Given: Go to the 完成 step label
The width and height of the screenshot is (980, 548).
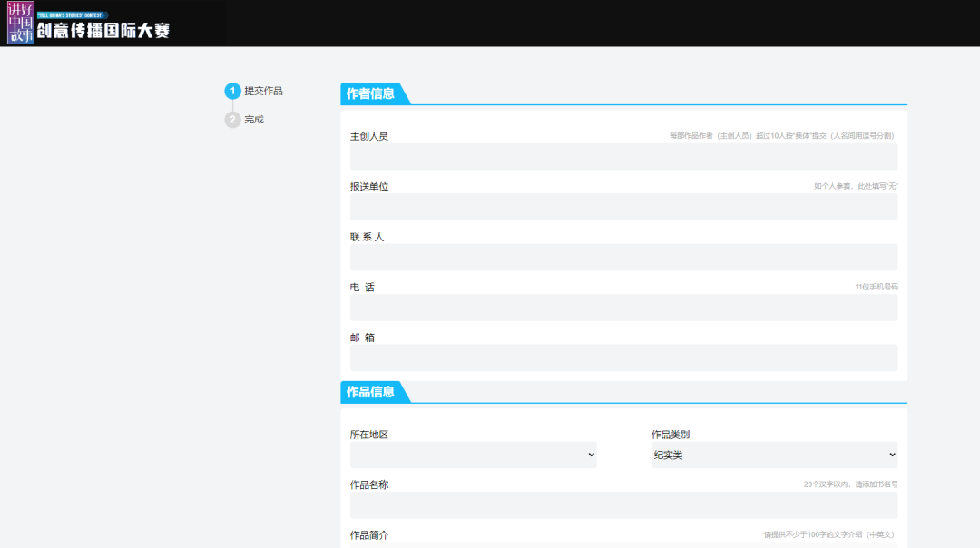Looking at the screenshot, I should tap(254, 120).
